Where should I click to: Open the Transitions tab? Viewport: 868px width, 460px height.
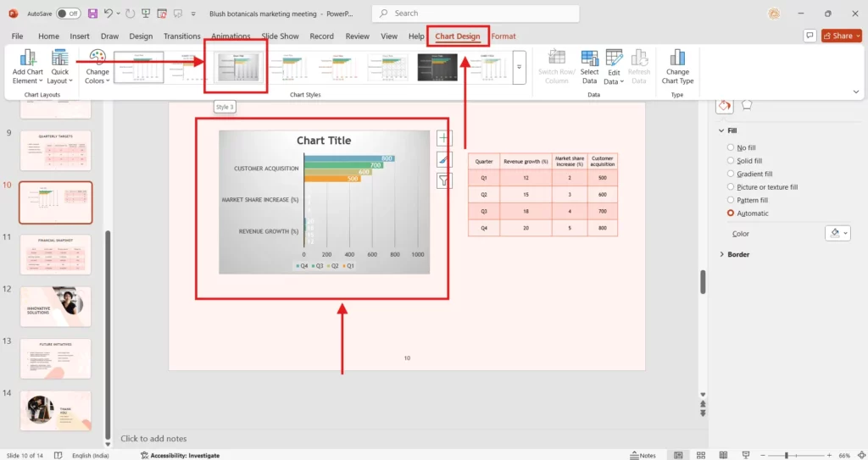click(x=181, y=36)
